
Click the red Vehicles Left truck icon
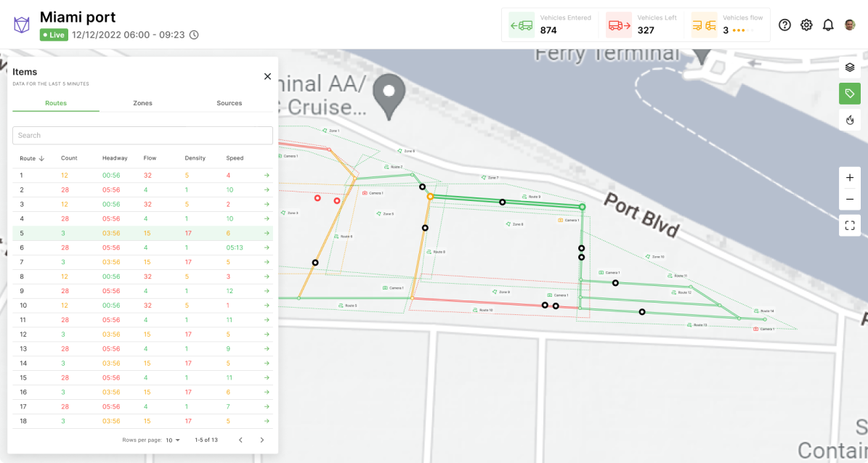619,25
